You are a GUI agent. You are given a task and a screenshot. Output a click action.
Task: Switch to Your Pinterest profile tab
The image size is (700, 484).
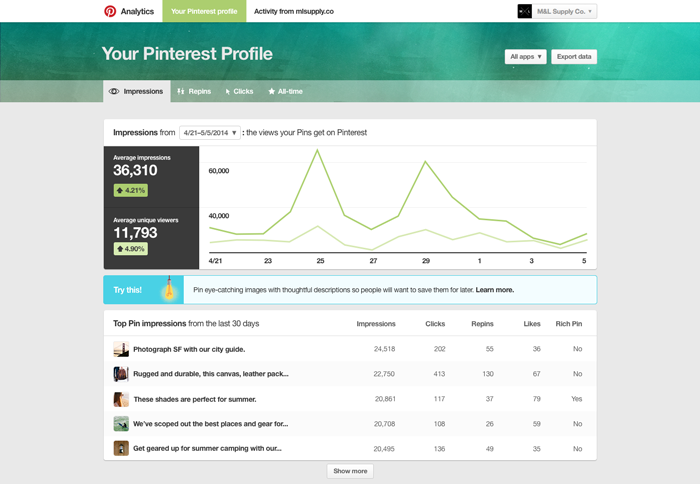(204, 11)
